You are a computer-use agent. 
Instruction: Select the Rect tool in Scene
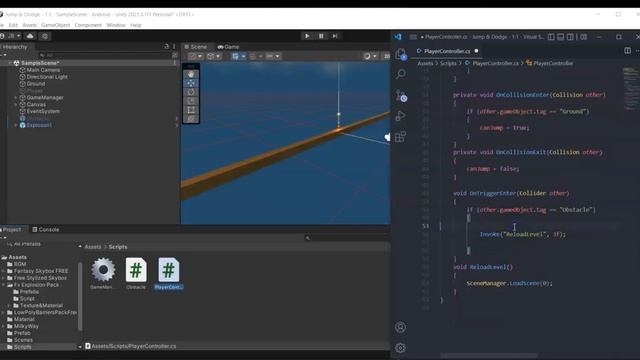tap(191, 110)
